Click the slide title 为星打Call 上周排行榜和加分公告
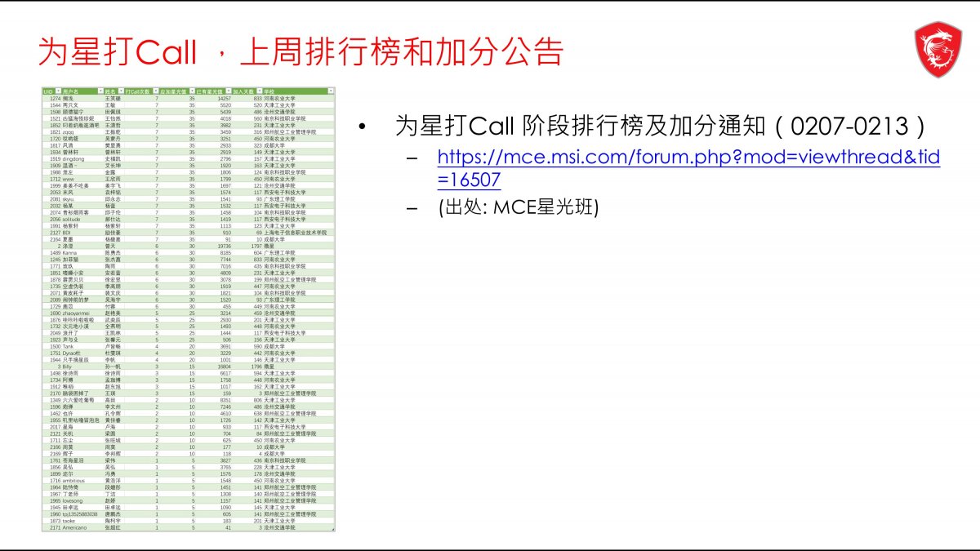Screen dimensions: 980x551 301,51
